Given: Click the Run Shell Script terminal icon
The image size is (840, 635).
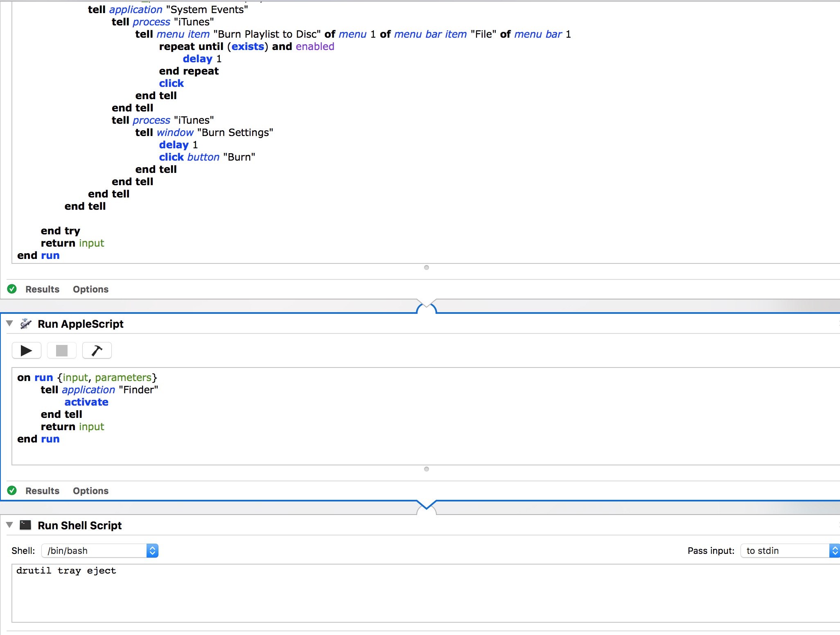Looking at the screenshot, I should click(x=25, y=525).
